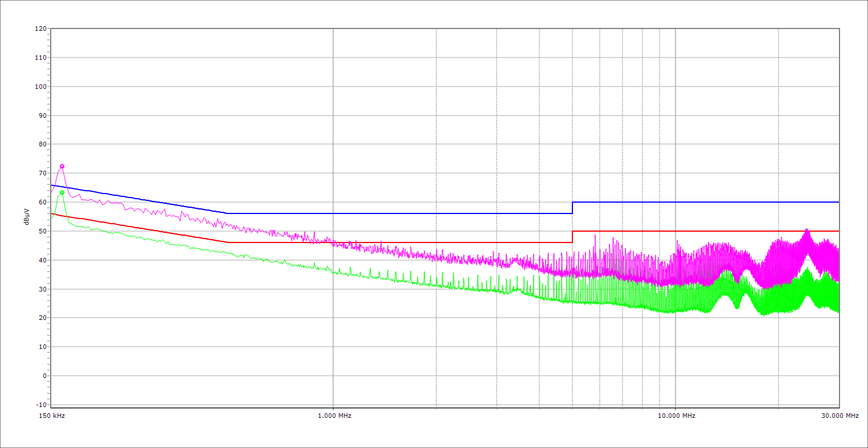Select the flat blue limit line at 56 dBµV
This screenshot has height=448, width=868.
(399, 213)
